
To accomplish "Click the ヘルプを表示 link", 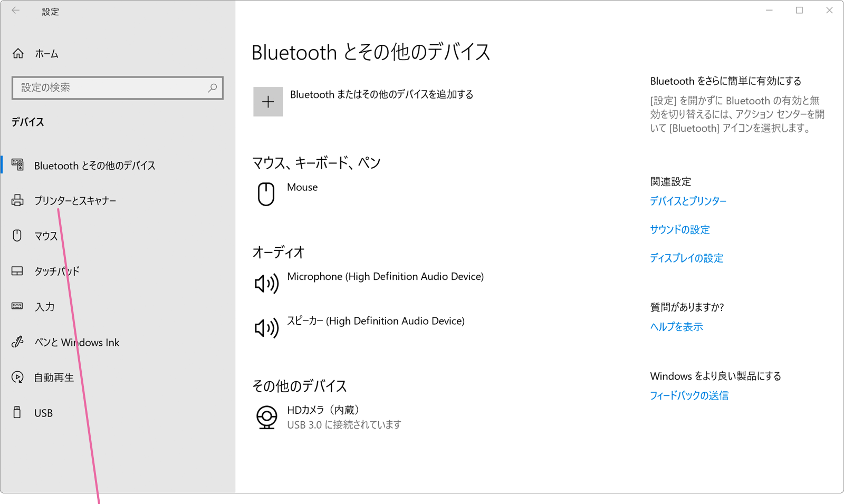I will (676, 327).
